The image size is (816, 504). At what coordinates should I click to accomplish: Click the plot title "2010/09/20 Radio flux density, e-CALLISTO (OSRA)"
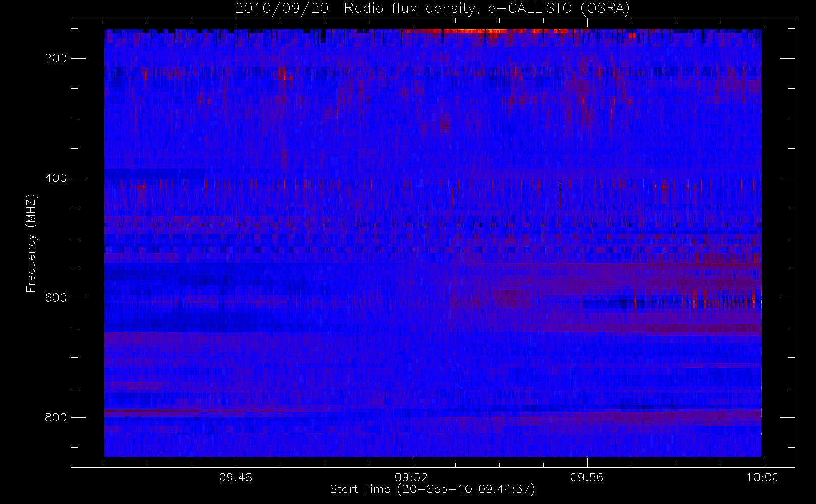point(433,9)
